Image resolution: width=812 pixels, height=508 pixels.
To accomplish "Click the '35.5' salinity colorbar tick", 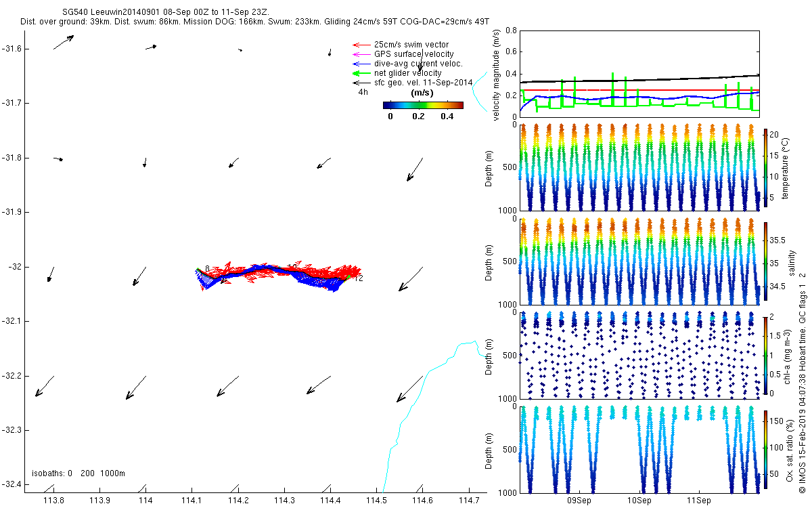I will (x=778, y=240).
